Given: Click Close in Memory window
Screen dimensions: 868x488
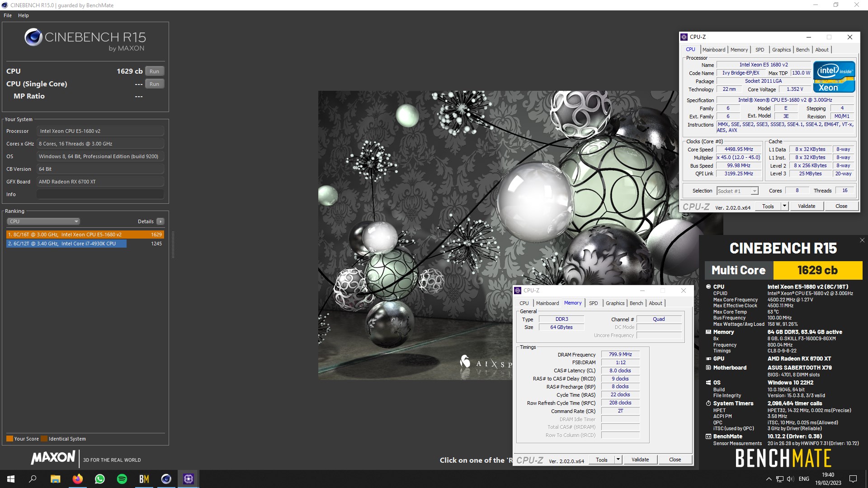Looking at the screenshot, I should (675, 460).
